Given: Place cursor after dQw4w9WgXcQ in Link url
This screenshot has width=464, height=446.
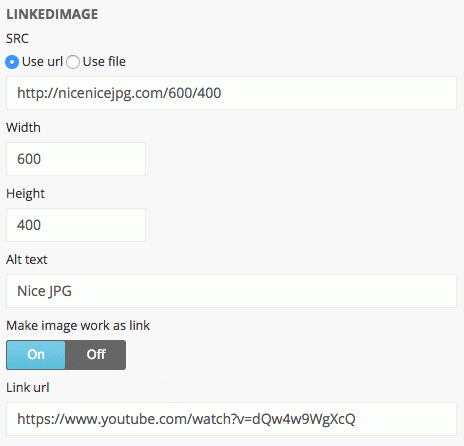Looking at the screenshot, I should coord(356,419).
